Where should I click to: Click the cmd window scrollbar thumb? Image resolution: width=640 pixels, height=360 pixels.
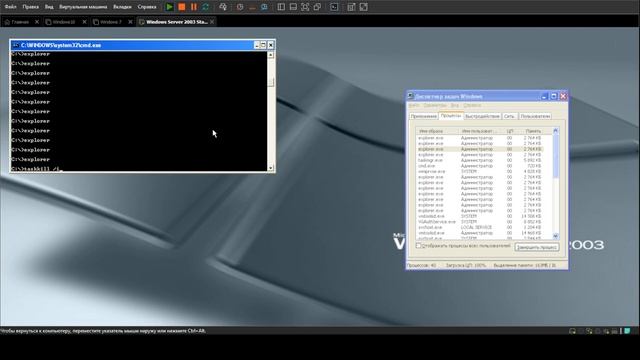271,82
